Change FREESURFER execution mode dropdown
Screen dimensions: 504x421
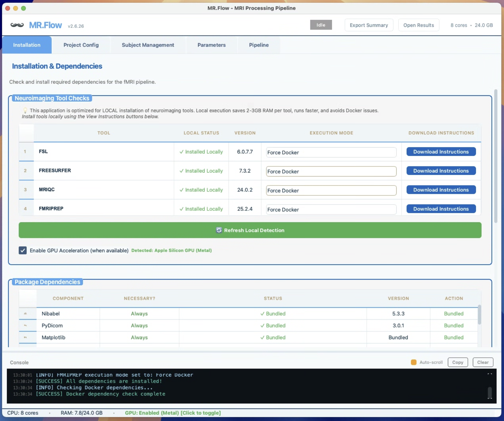[x=331, y=171]
